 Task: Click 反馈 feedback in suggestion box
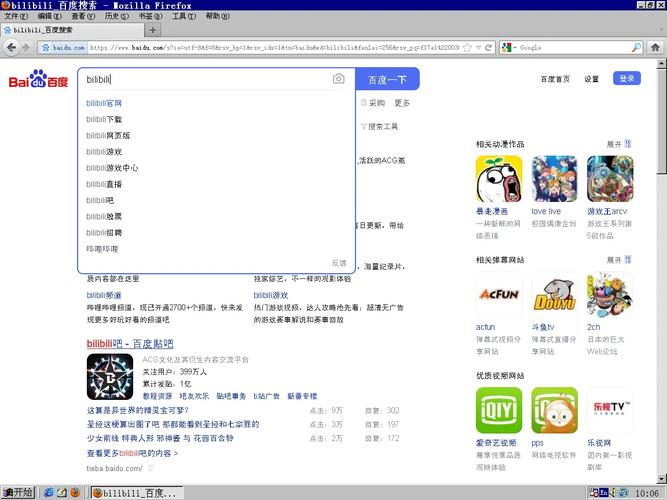(339, 263)
